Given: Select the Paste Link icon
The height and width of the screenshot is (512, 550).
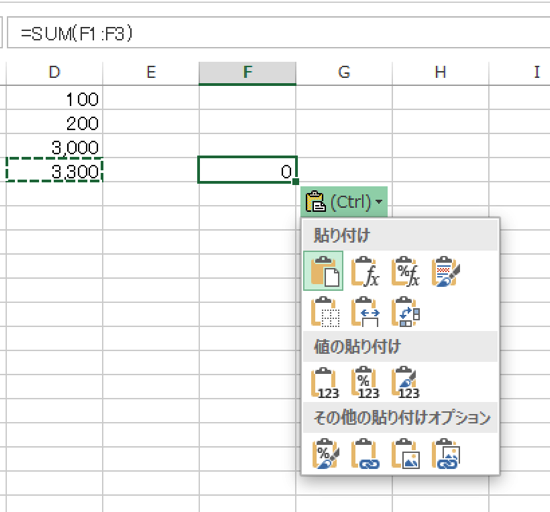Looking at the screenshot, I should tap(365, 453).
